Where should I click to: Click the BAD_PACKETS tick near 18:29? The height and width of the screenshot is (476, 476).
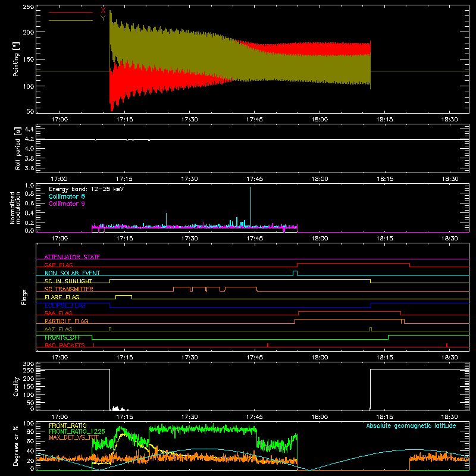(447, 345)
